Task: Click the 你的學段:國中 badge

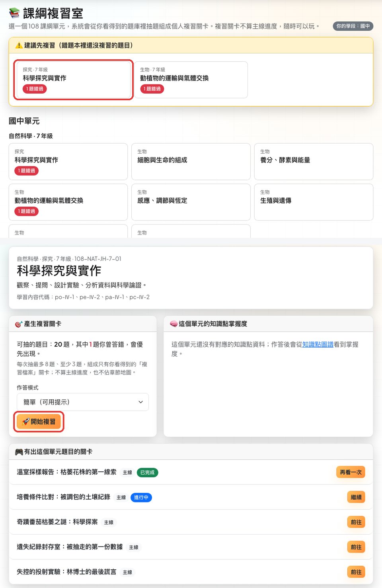Action: [353, 26]
